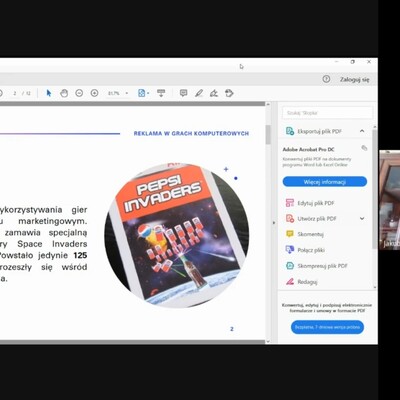
Task: Select the arrow selection tool
Action: [49, 93]
